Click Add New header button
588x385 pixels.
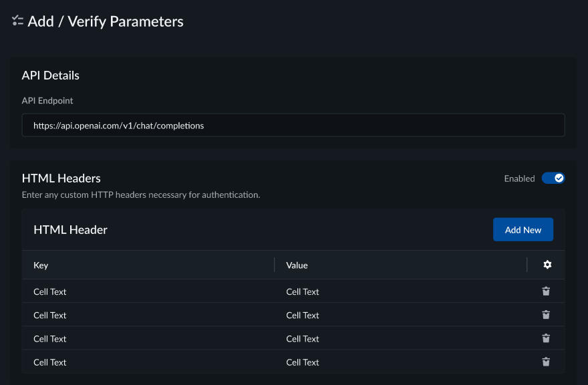point(523,229)
